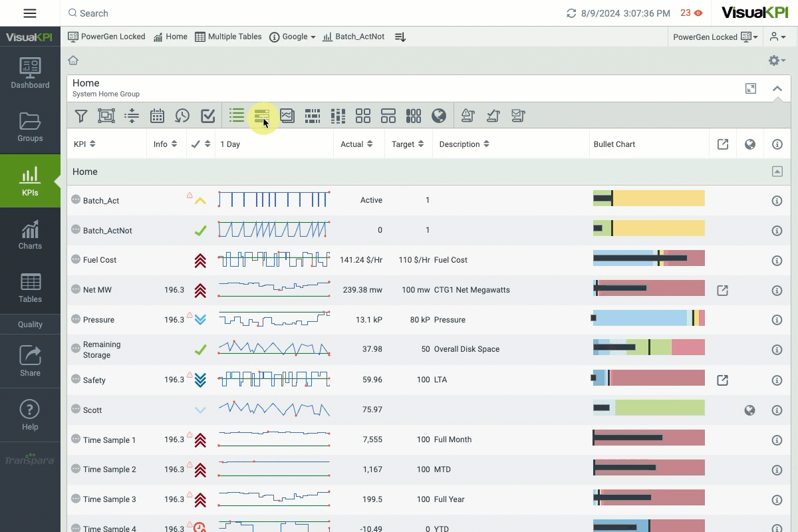Open the calendar date picker icon
Viewport: 798px width, 532px height.
click(x=157, y=116)
